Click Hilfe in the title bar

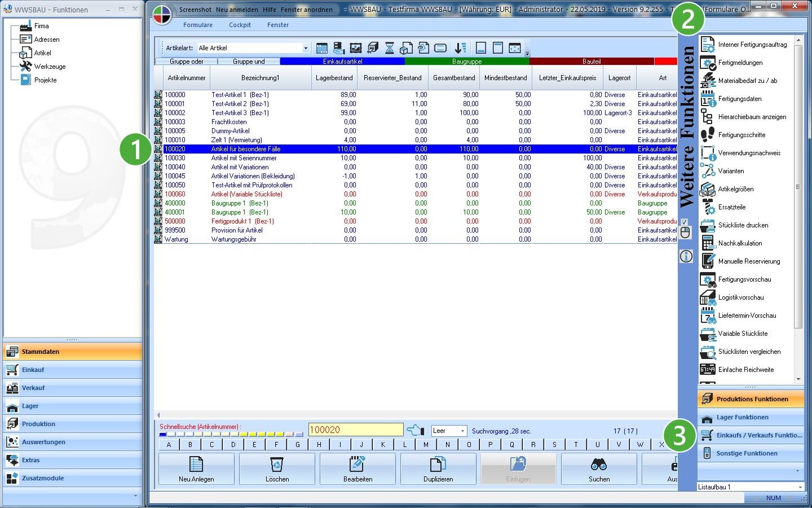[x=270, y=10]
